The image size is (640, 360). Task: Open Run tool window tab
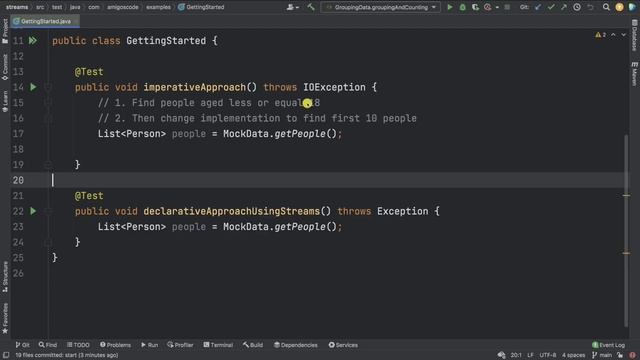pos(149,345)
